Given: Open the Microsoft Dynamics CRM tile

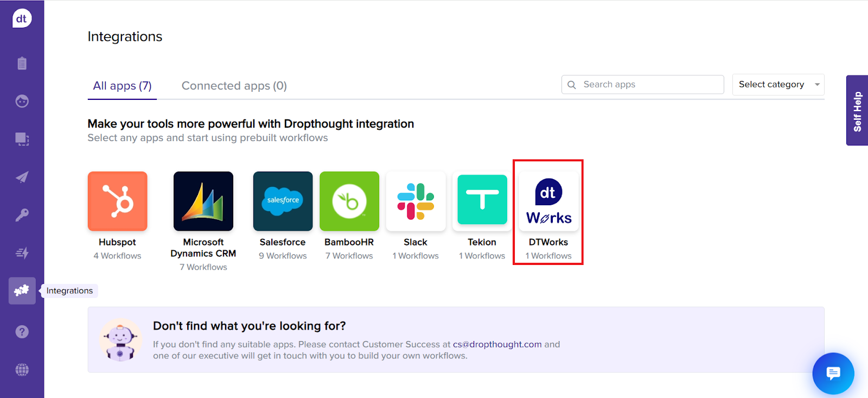Looking at the screenshot, I should 203,201.
